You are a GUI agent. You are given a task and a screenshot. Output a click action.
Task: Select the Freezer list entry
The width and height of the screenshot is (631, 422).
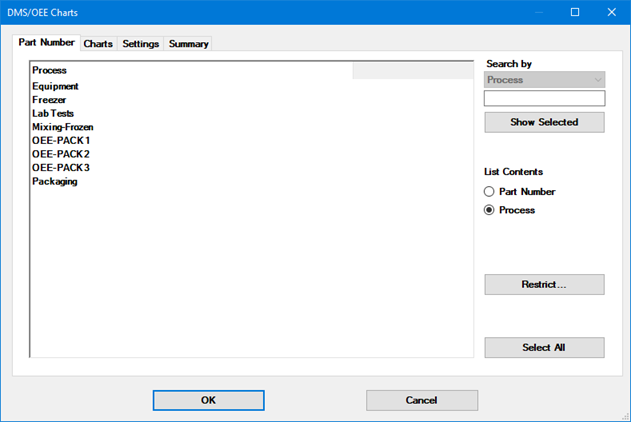coord(50,100)
